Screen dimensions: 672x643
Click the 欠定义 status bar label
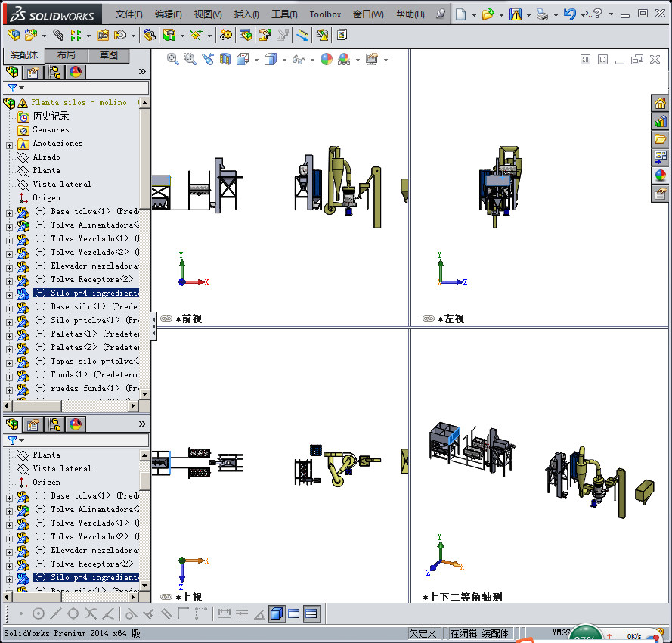[423, 633]
